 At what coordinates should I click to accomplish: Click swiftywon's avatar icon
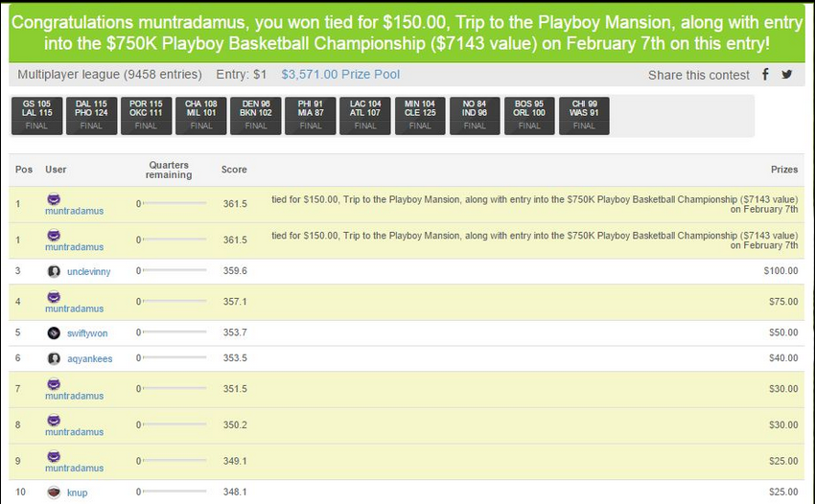pyautogui.click(x=54, y=333)
